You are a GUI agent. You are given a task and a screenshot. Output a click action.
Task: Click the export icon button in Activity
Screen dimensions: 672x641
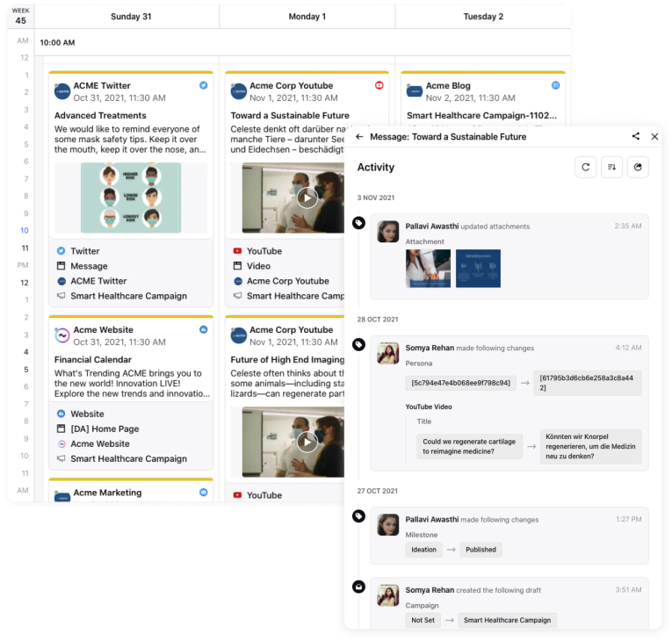click(638, 167)
